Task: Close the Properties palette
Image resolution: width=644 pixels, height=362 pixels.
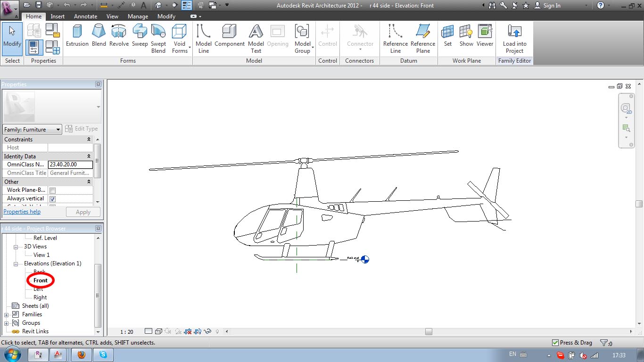Action: click(98, 84)
